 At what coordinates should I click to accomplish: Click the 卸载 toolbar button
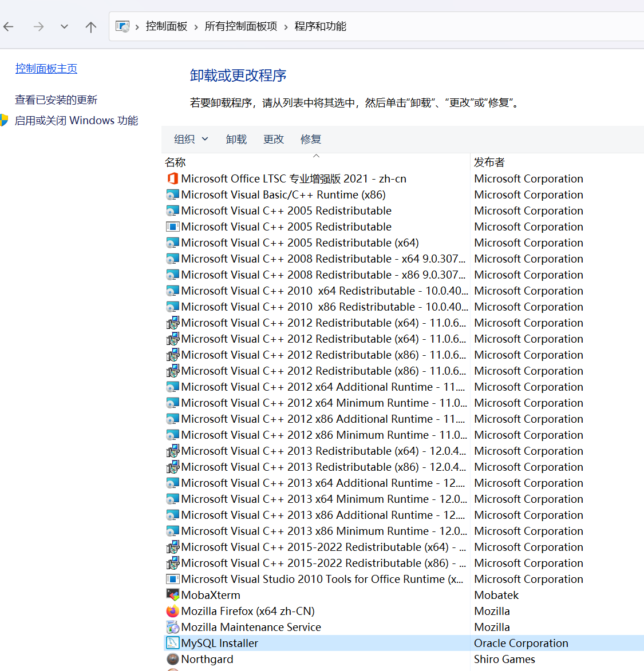pos(236,139)
